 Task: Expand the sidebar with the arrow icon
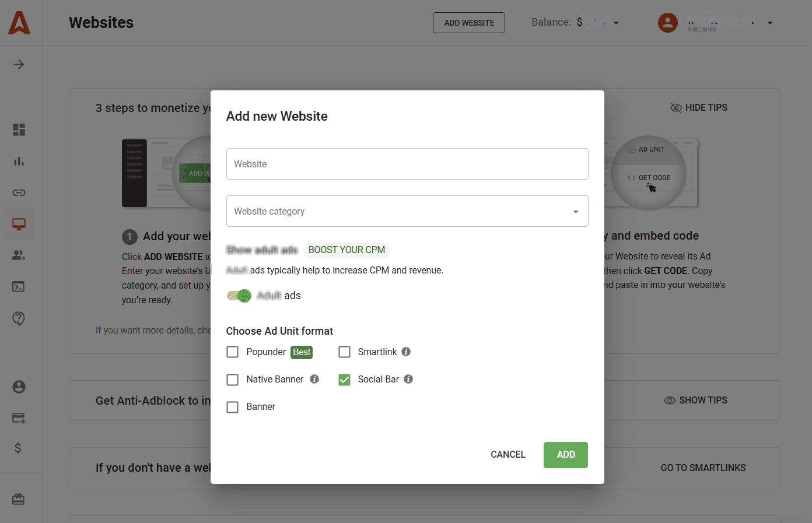coord(19,65)
